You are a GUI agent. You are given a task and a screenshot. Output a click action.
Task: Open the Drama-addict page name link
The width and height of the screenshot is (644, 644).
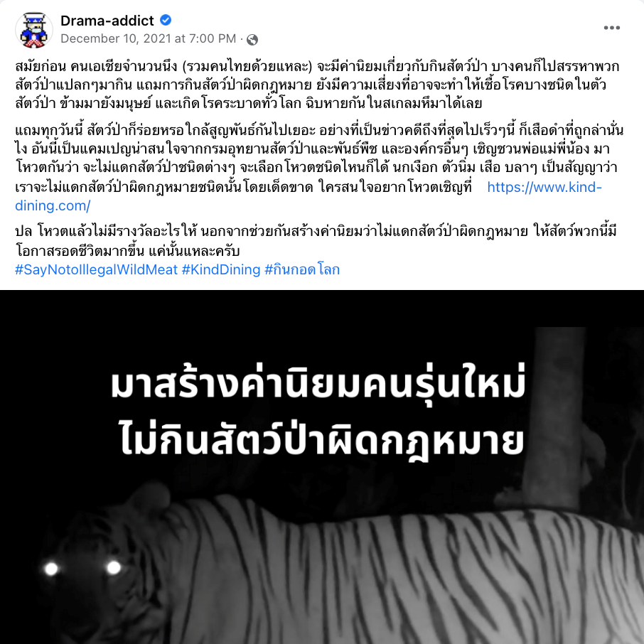107,20
